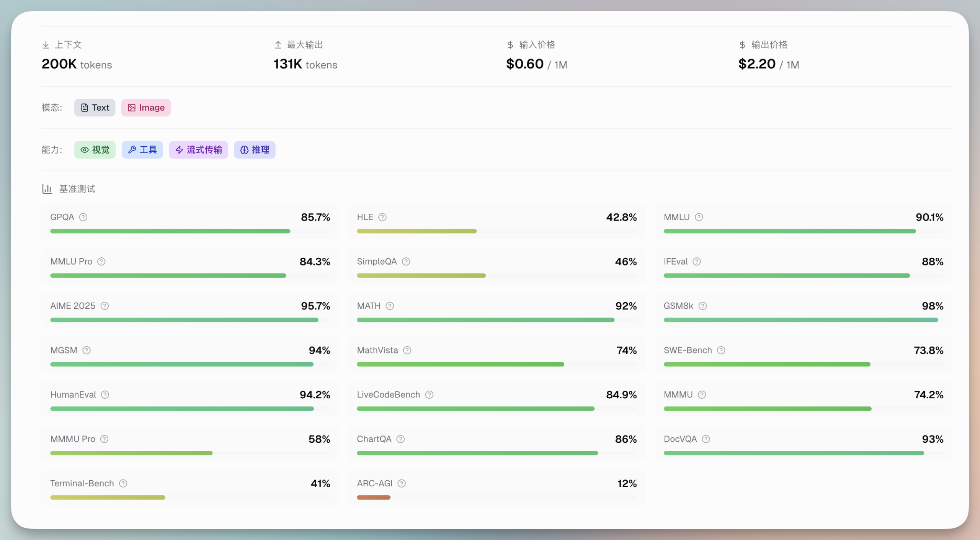The height and width of the screenshot is (540, 980).
Task: Click the 流式传输 capability badge
Action: [198, 150]
